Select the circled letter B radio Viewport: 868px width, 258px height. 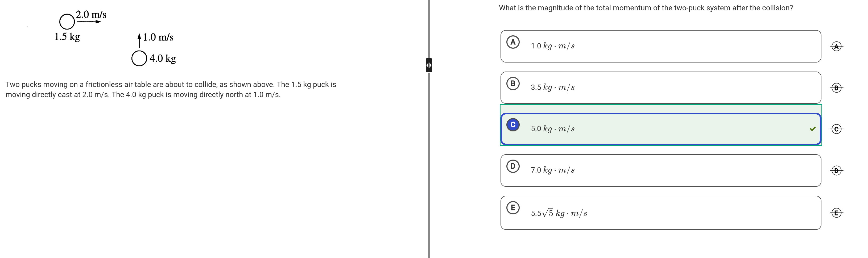click(x=513, y=84)
